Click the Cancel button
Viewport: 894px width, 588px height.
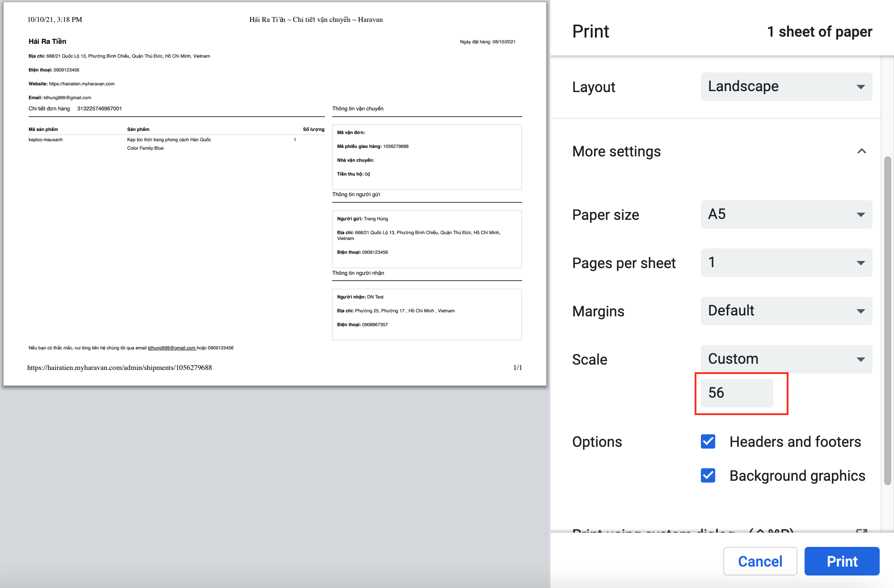tap(760, 561)
